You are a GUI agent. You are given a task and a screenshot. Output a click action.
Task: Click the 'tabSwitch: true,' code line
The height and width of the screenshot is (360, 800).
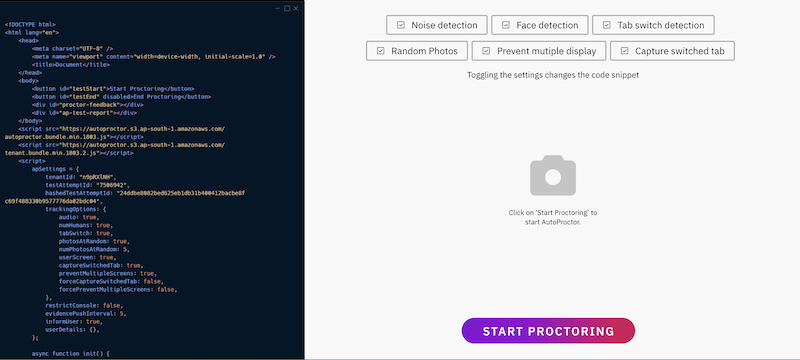coord(86,234)
